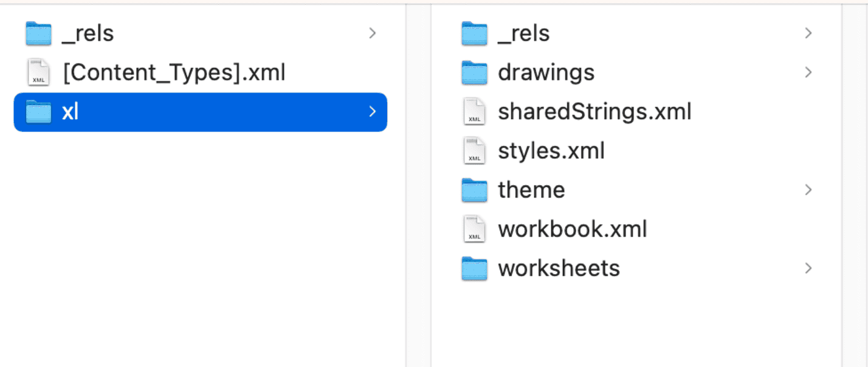Expand the chevron of _rels inside xl
This screenshot has height=367, width=868.
tap(808, 33)
